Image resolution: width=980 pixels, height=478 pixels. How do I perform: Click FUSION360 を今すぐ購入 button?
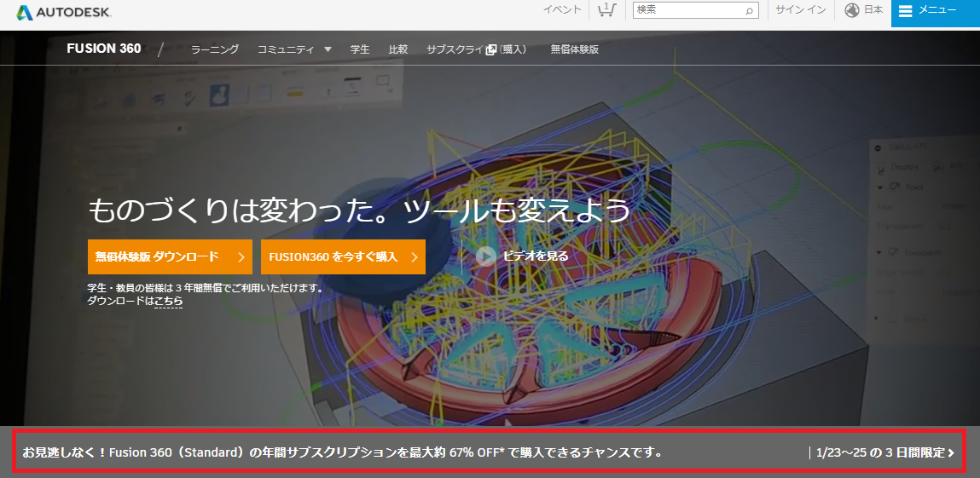pos(343,257)
